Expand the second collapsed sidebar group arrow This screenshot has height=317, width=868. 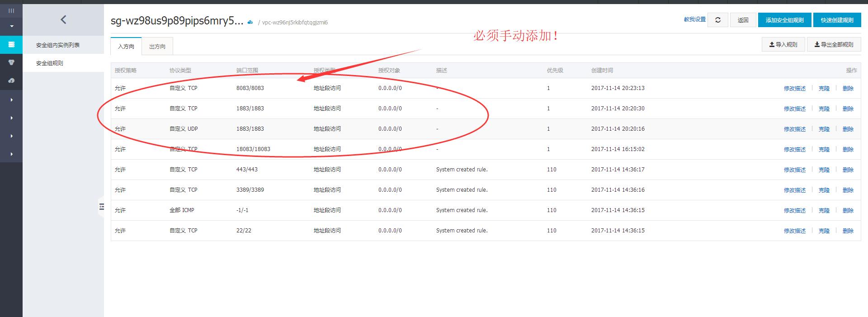tap(11, 118)
